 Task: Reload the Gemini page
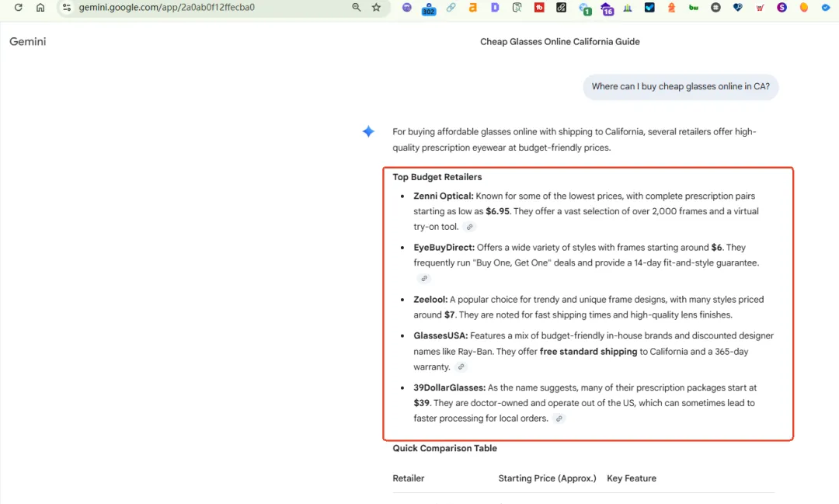[18, 8]
